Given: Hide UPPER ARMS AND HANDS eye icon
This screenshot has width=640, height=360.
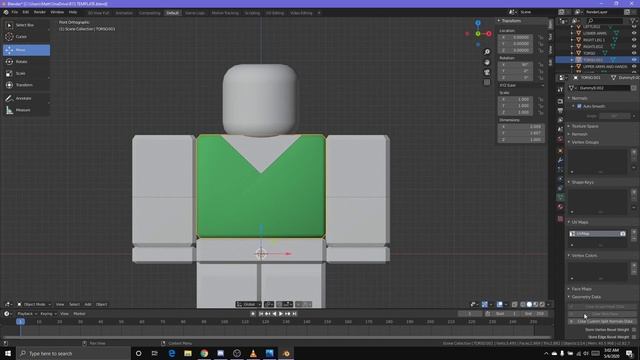Looking at the screenshot, I should pos(634,67).
